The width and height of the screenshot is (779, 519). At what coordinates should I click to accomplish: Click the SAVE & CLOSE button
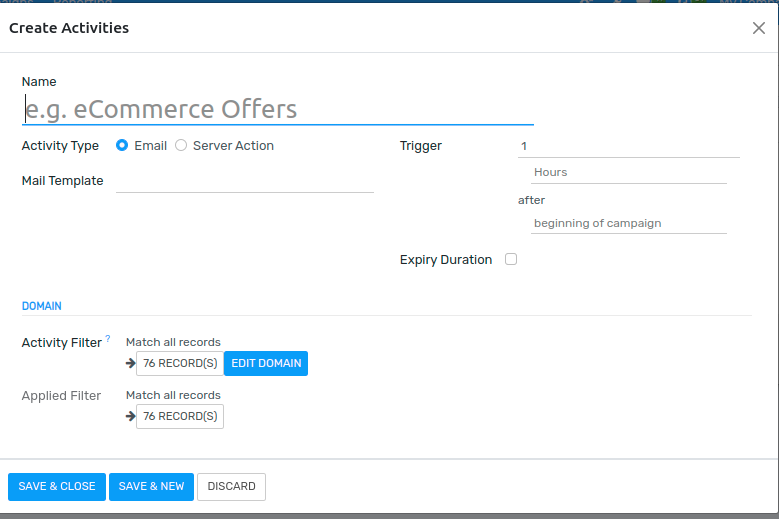(57, 487)
